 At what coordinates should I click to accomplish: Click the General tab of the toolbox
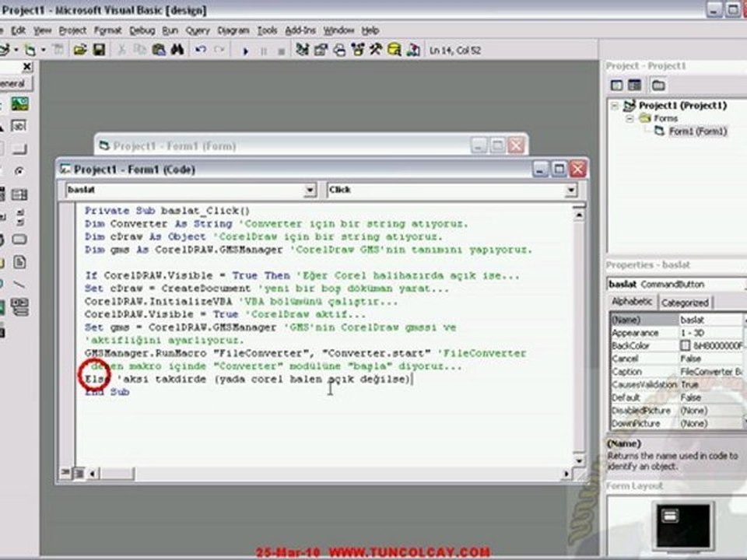point(14,83)
